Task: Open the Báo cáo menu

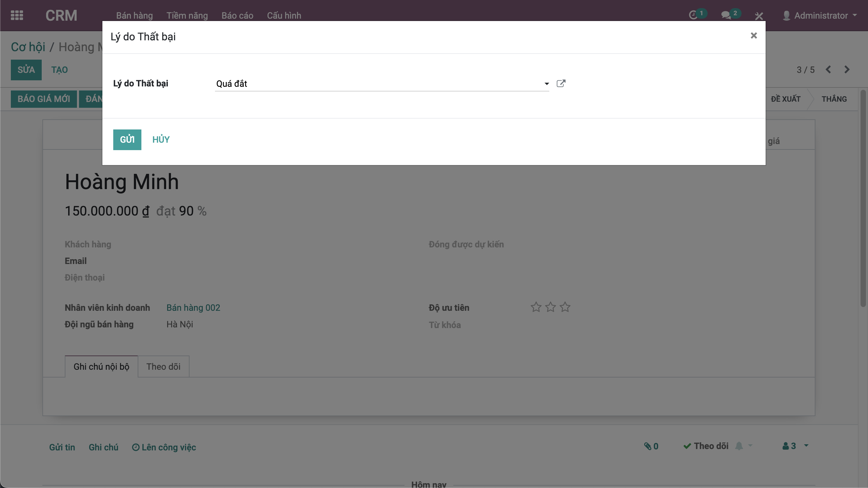Action: click(x=237, y=16)
